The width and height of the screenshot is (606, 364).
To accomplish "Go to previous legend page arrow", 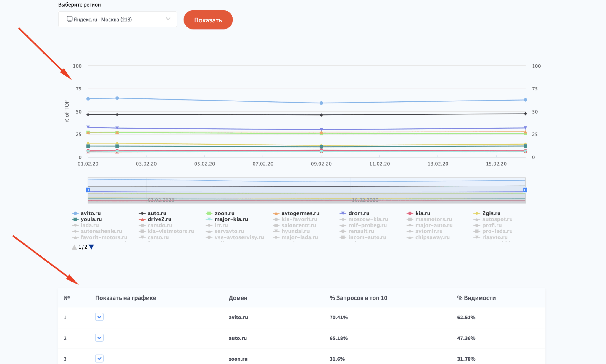I will pyautogui.click(x=74, y=247).
